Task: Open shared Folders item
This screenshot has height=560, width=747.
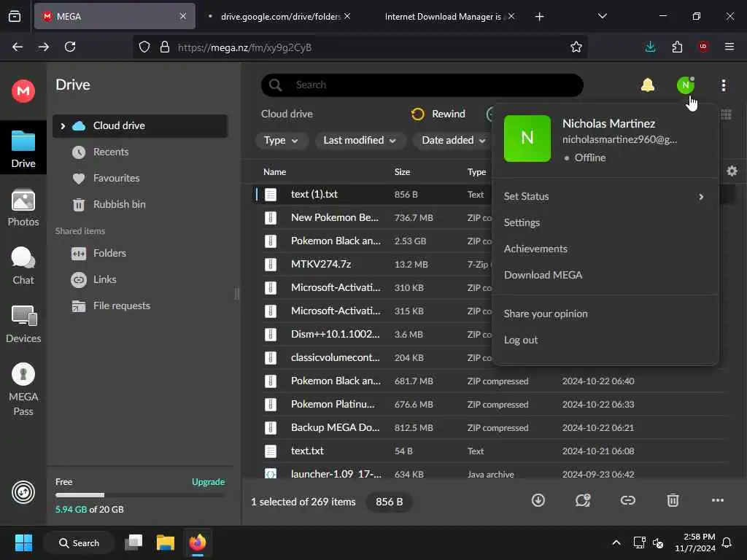Action: (x=109, y=253)
